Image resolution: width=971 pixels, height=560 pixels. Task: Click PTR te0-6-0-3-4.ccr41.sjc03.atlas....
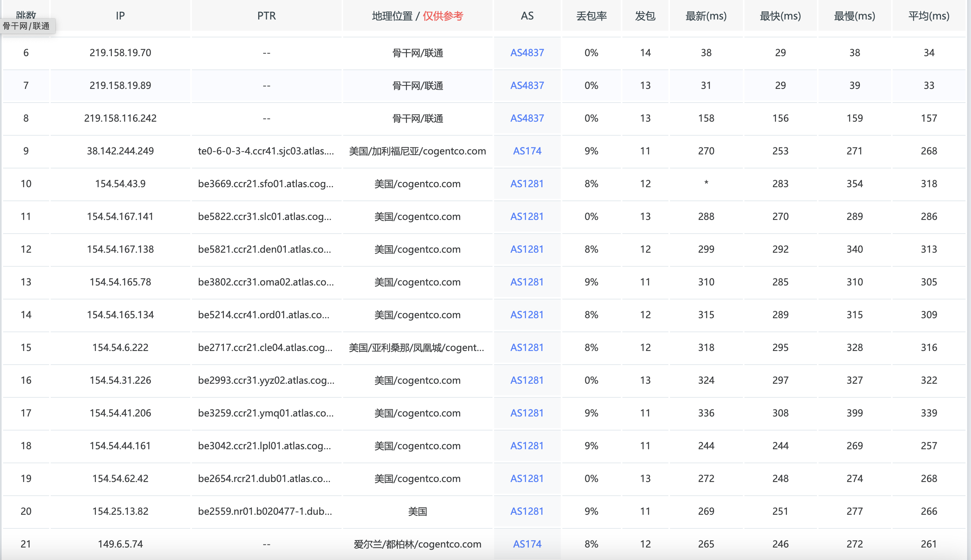click(x=266, y=151)
